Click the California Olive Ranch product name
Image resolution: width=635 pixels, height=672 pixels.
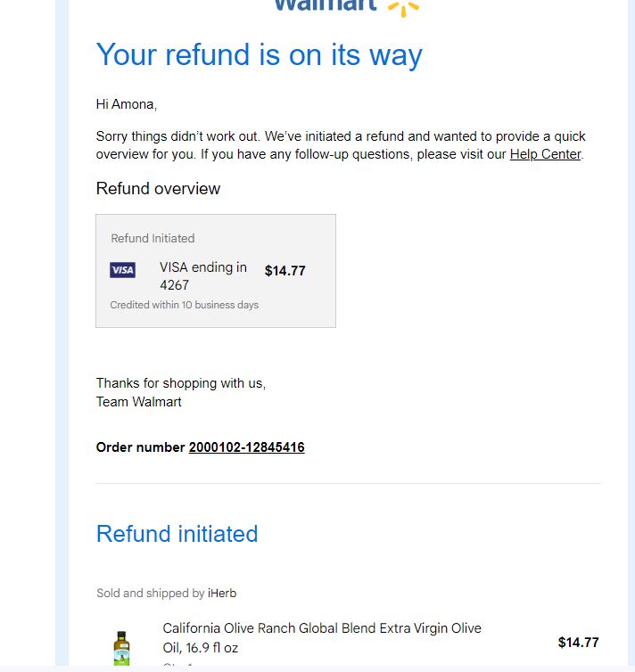tap(322, 638)
